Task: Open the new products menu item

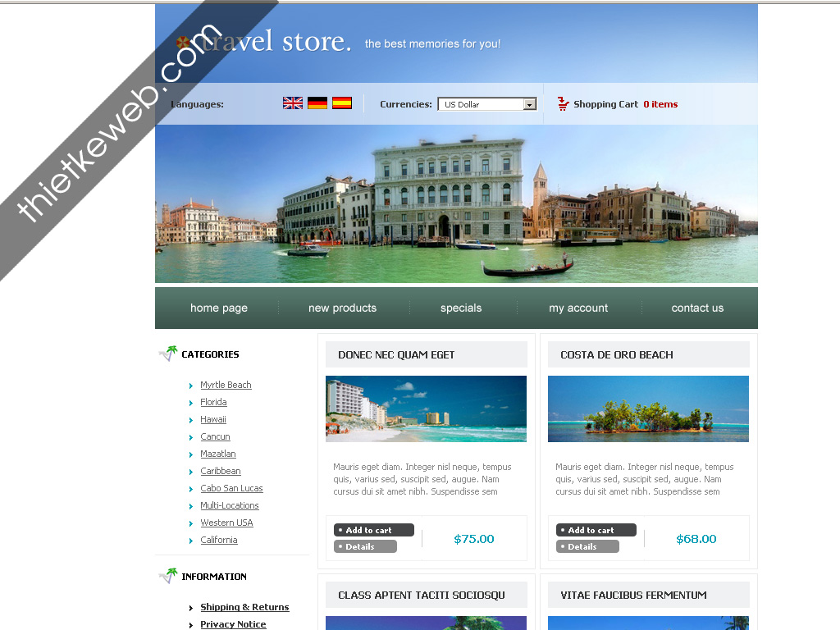Action: click(342, 308)
